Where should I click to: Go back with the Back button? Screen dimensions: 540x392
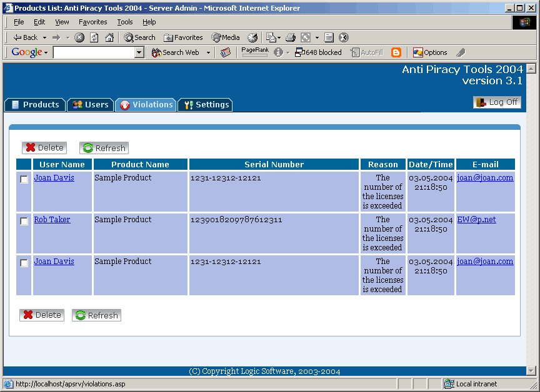[25, 37]
